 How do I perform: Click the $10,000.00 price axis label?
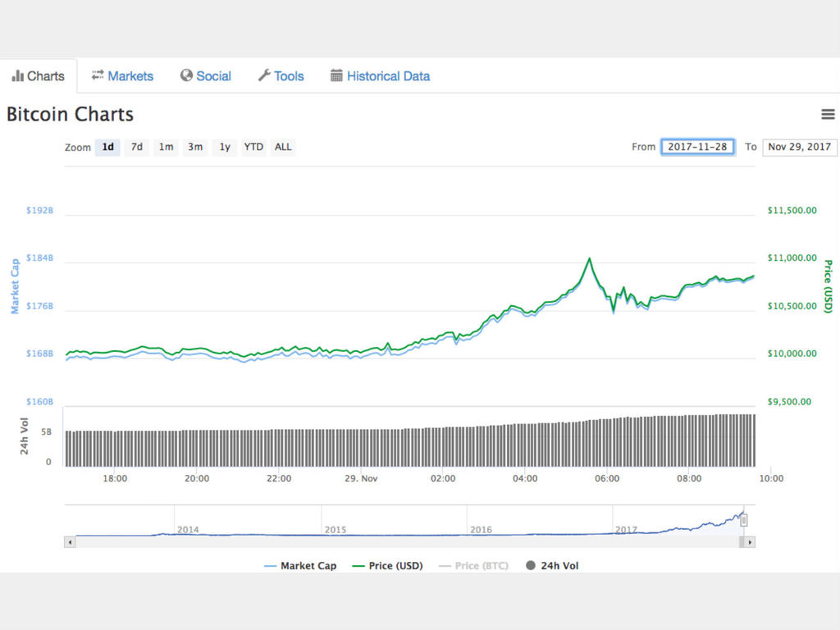pyautogui.click(x=792, y=354)
